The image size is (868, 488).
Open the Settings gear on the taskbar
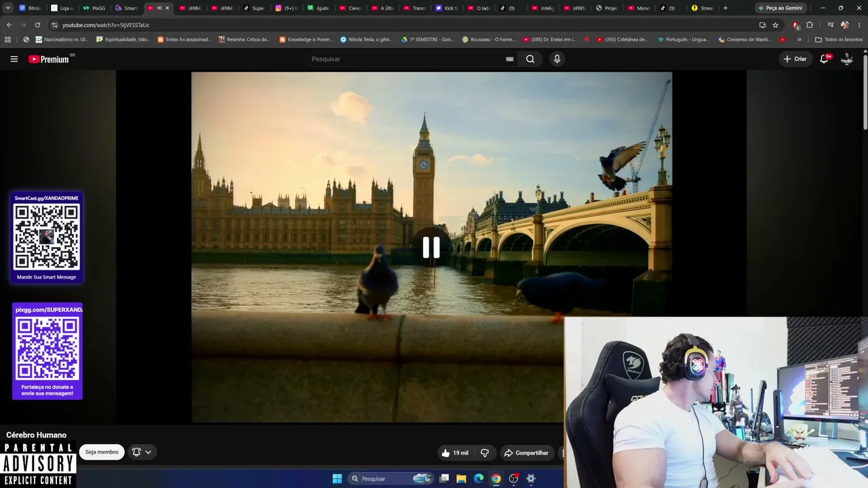tap(531, 479)
